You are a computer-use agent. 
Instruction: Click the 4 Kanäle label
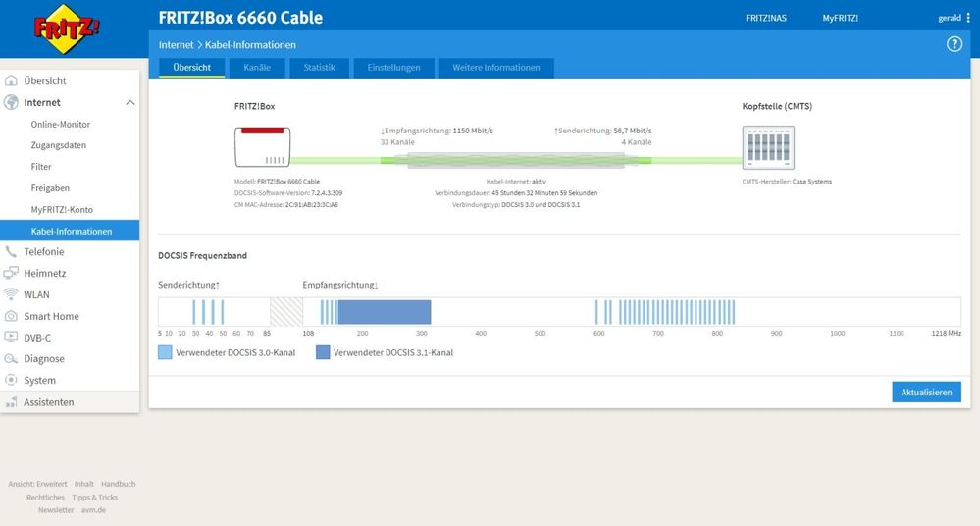pos(637,142)
